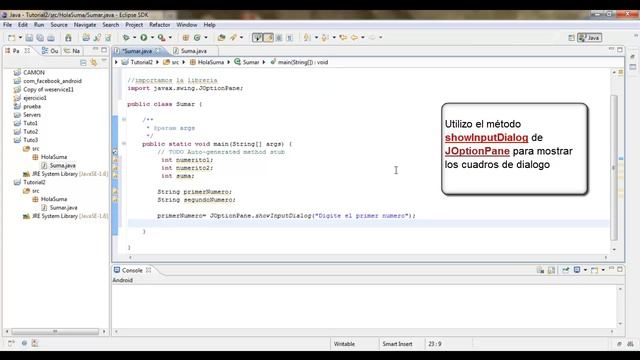
Task: Open dropdown arrow next to New icon
Action: [x=20, y=38]
